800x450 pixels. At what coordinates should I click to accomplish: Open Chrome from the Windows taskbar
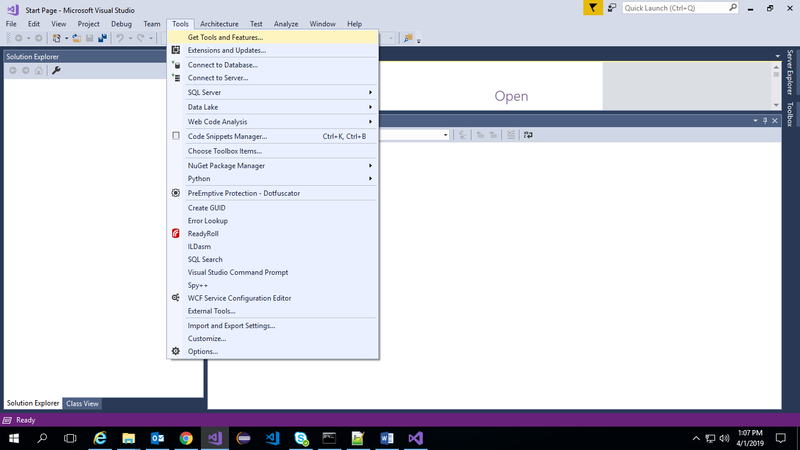(x=186, y=438)
